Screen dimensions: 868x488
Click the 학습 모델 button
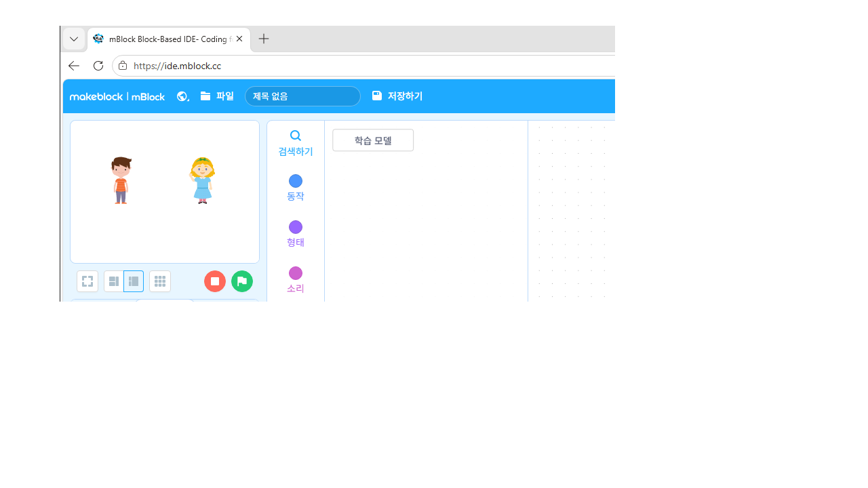(x=373, y=140)
